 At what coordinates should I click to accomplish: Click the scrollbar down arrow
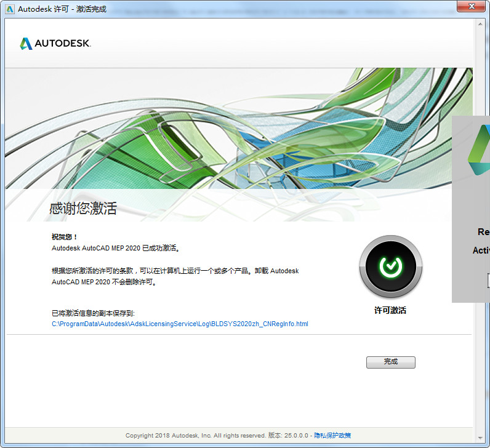480,438
